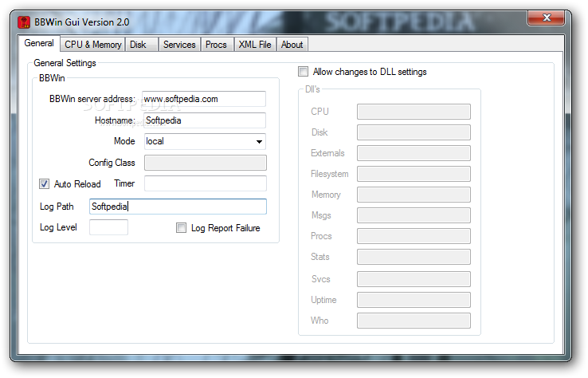Uncheck the Auto Reload checkbox
Screen dimensions: 588x378
click(45, 183)
